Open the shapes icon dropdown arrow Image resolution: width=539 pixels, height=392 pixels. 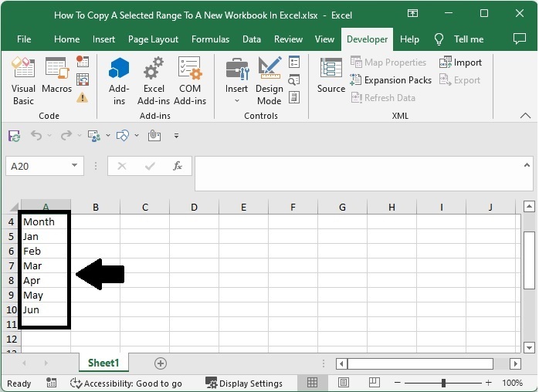coord(137,135)
